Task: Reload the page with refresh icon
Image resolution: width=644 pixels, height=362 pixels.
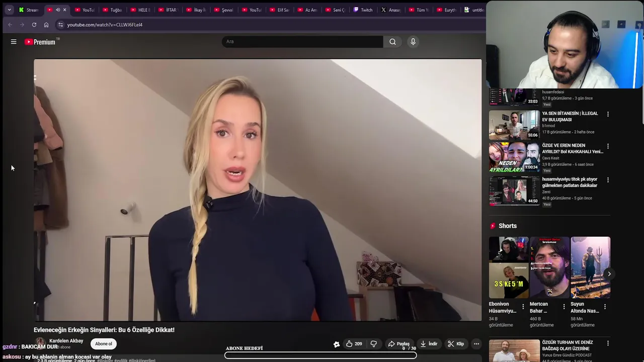Action: 34,25
